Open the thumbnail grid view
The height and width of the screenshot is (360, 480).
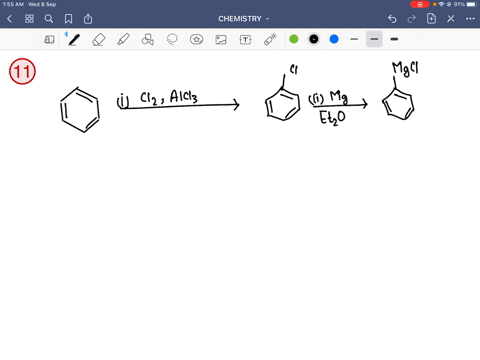pos(29,19)
